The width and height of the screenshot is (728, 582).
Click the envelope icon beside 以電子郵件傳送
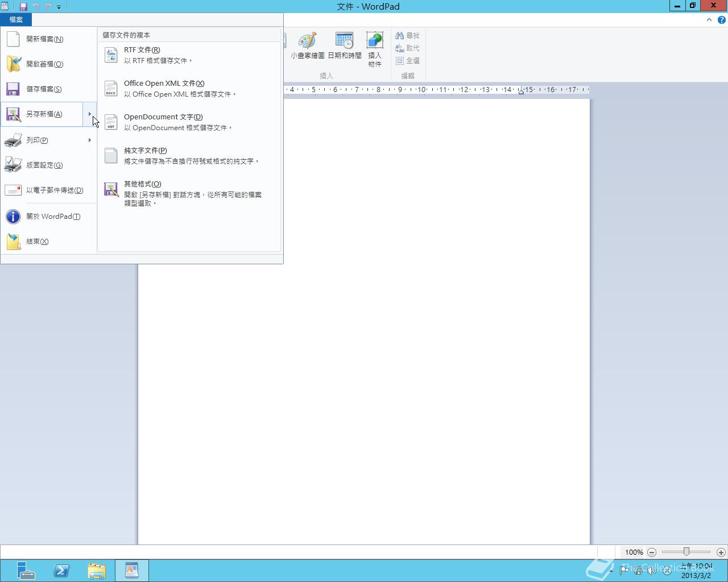13,190
